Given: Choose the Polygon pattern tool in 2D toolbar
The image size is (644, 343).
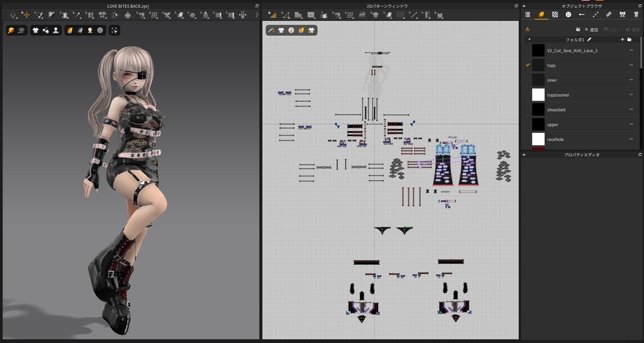Looking at the screenshot, I should (x=298, y=15).
